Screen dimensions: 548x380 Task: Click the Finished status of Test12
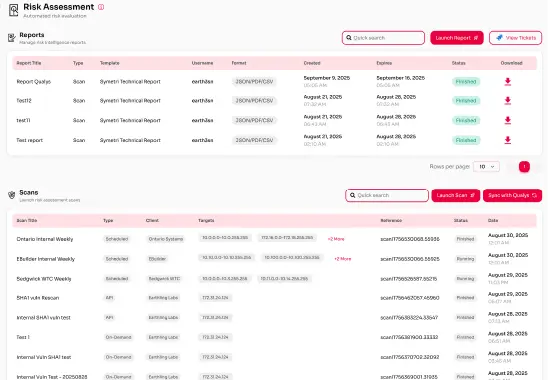point(466,101)
